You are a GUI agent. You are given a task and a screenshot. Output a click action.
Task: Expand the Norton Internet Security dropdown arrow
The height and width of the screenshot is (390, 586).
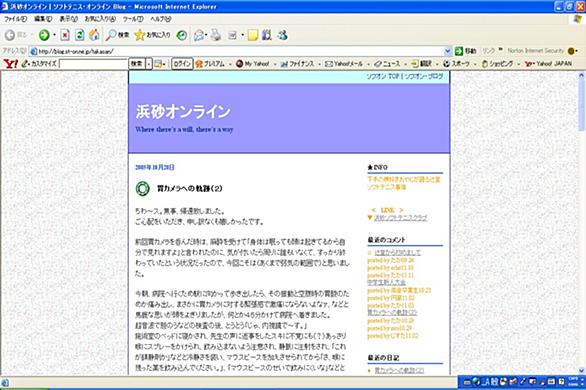click(577, 51)
